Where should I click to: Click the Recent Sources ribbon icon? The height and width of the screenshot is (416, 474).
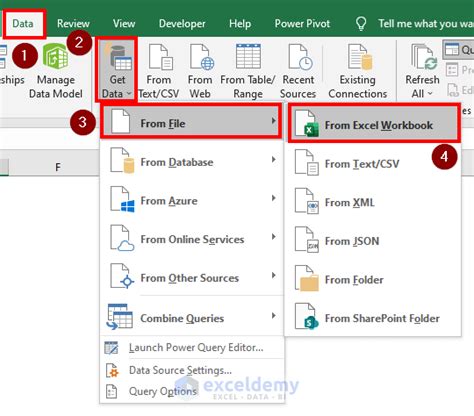pos(300,57)
